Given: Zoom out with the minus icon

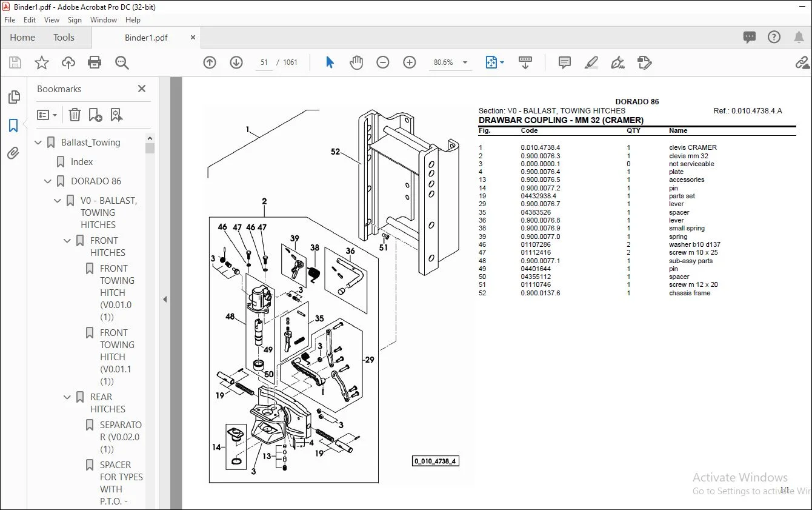Looking at the screenshot, I should [383, 62].
